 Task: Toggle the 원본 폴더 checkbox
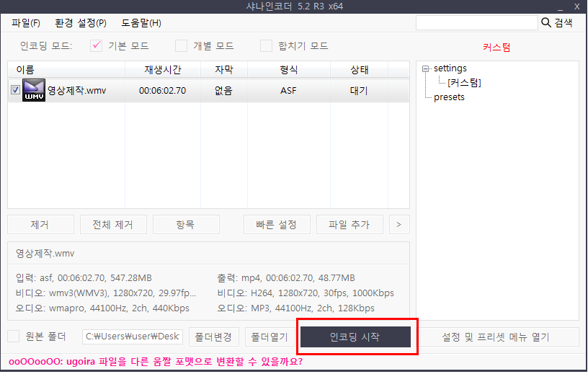click(14, 336)
